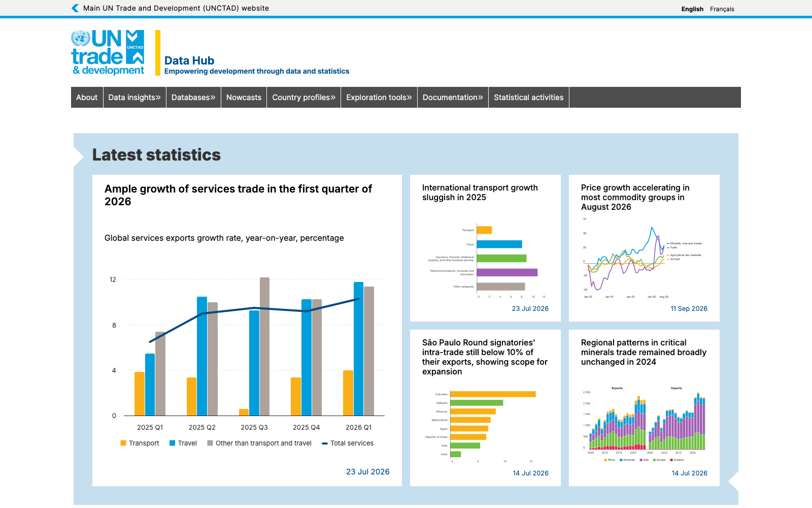Click the 'Empowering development through data' tagline
Image resolution: width=812 pixels, height=508 pixels.
coord(257,71)
